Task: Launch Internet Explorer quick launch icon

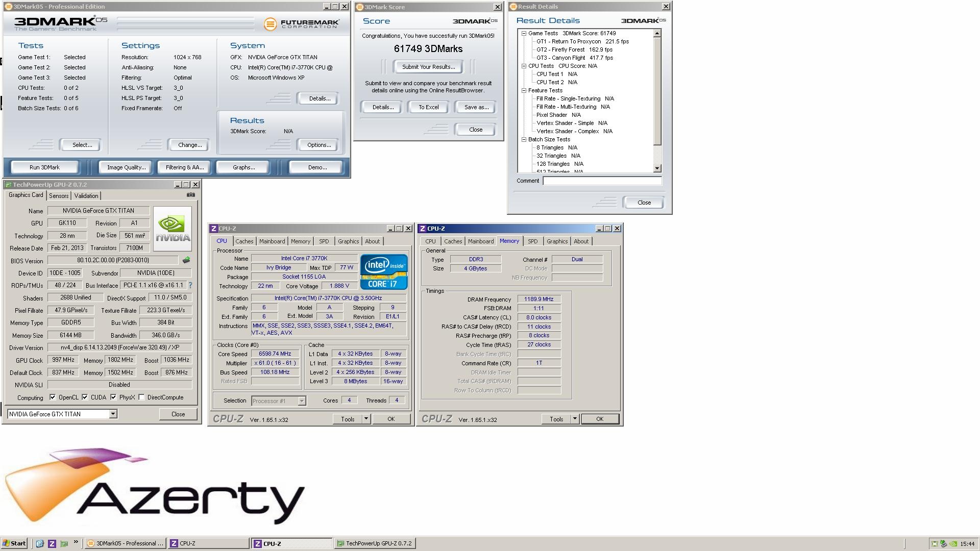Action: coord(40,543)
